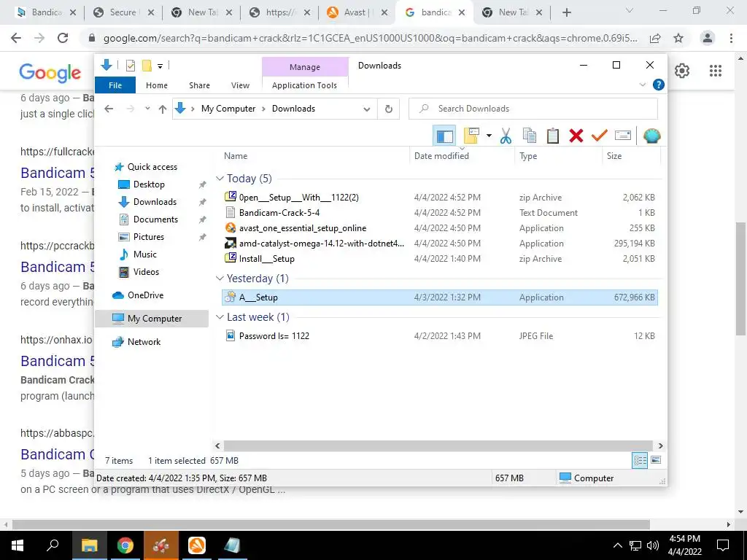747x560 pixels.
Task: Bookmark this page with the star
Action: pyautogui.click(x=678, y=38)
